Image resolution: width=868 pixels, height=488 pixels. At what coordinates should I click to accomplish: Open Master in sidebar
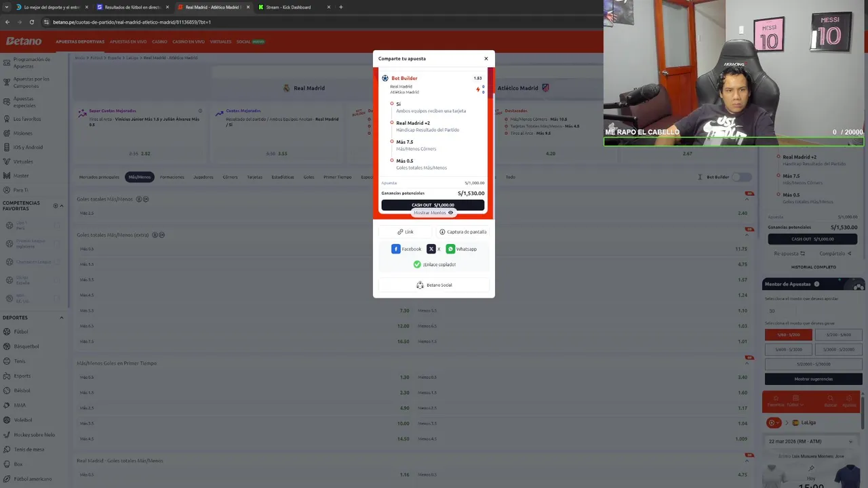[21, 176]
